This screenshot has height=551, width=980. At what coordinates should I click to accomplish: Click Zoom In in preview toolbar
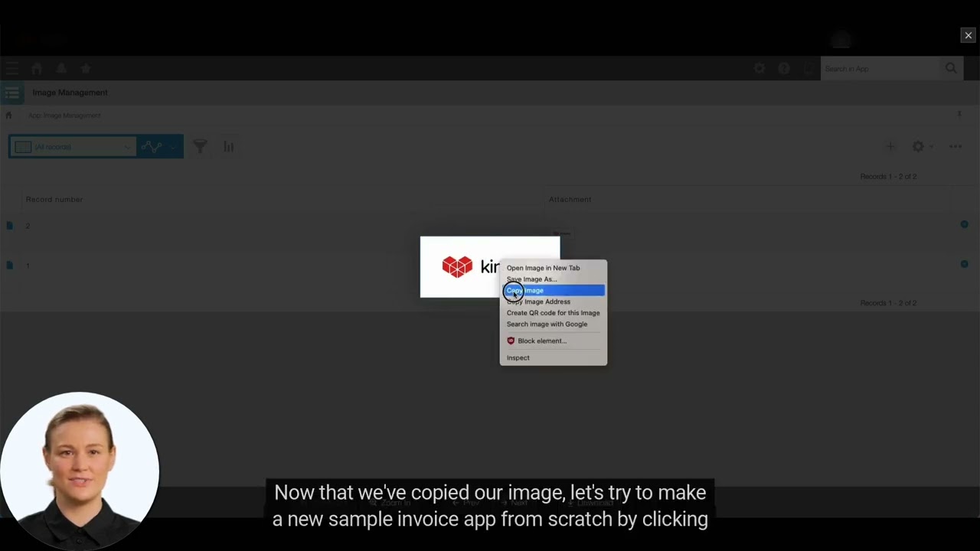click(390, 503)
